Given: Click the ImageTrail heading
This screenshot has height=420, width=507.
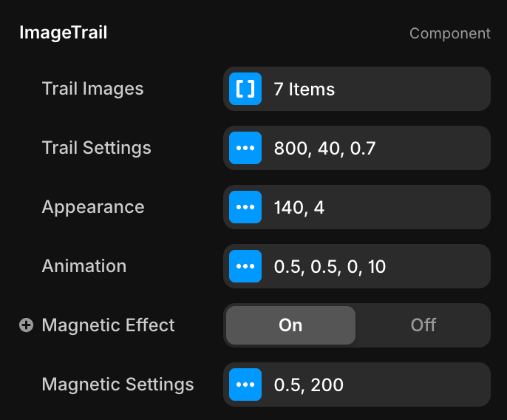Looking at the screenshot, I should 63,33.
